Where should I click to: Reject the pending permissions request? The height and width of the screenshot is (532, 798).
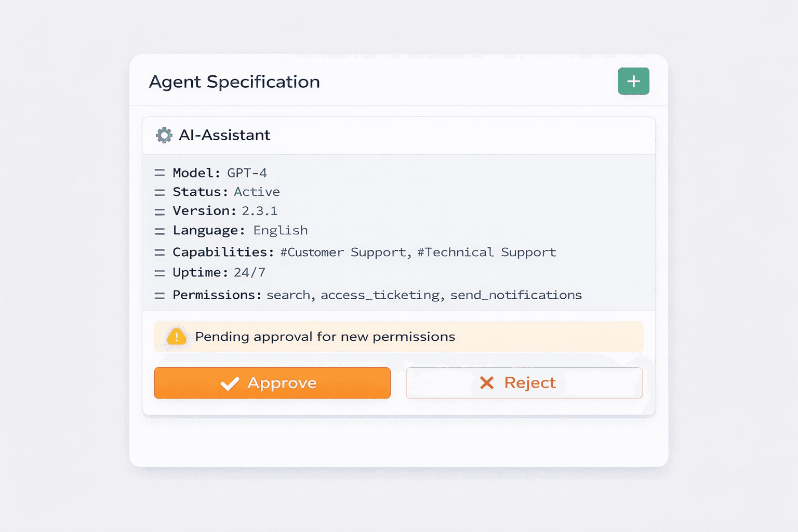click(x=524, y=383)
